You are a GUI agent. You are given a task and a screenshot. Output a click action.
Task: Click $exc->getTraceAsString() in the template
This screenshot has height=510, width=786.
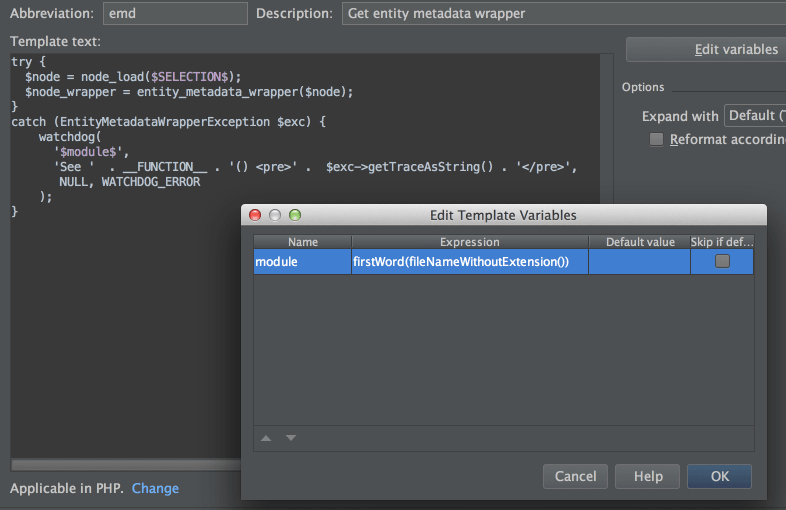(410, 167)
